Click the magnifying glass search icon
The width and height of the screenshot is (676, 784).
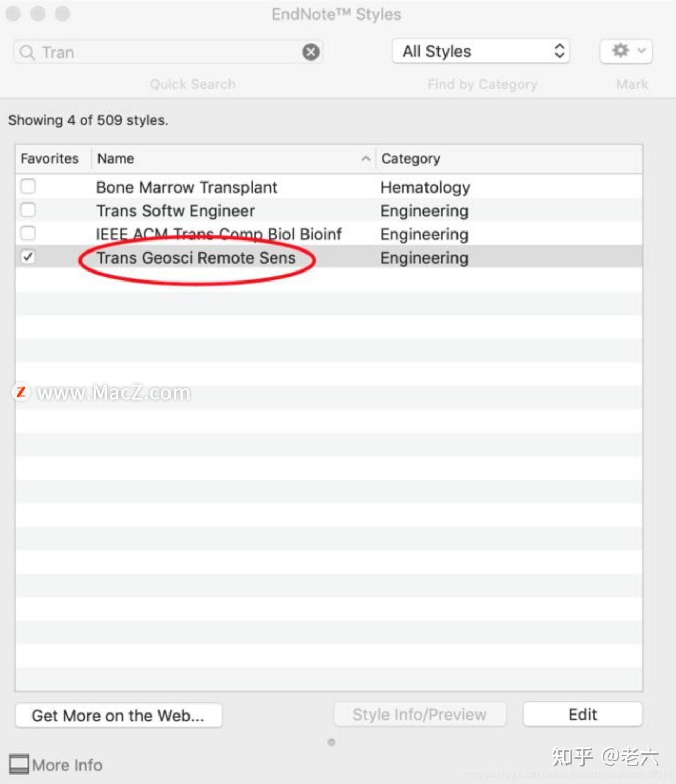tap(27, 52)
